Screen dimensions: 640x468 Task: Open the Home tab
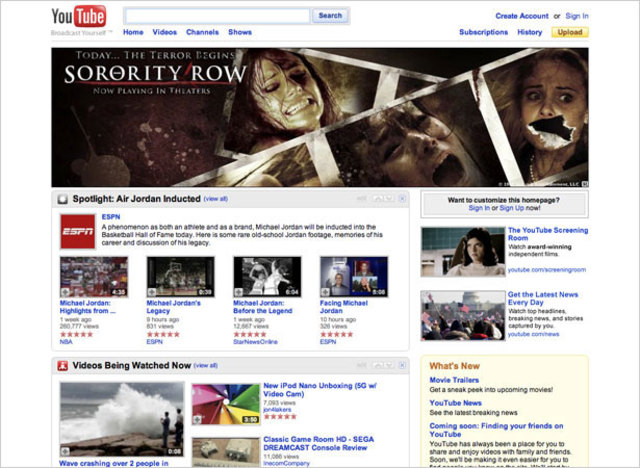(133, 32)
